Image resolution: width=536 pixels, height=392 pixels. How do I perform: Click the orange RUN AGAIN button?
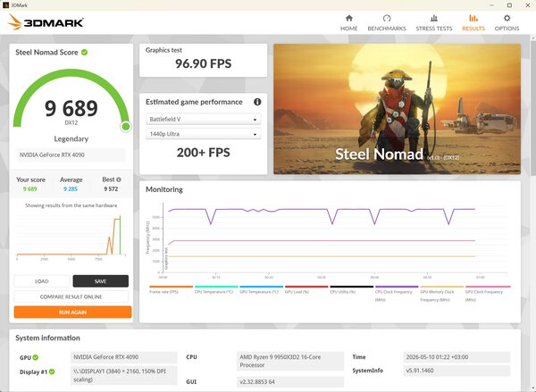pyautogui.click(x=73, y=312)
